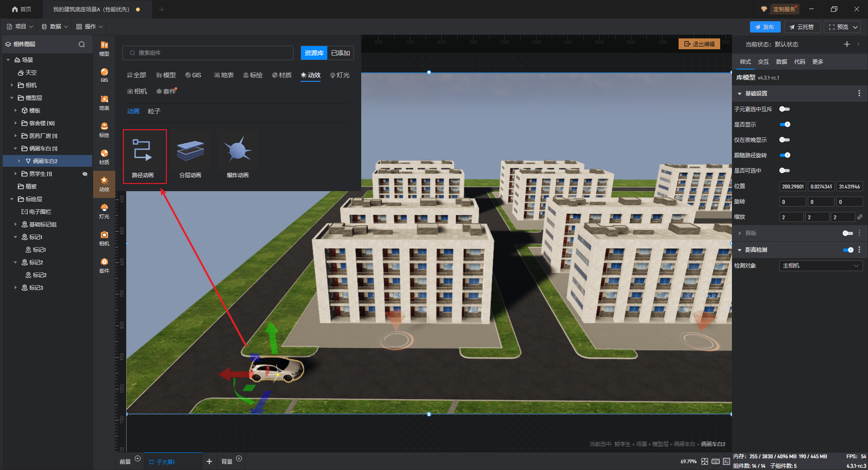
Task: Open the 模型 category in sidebar
Action: pos(104,48)
